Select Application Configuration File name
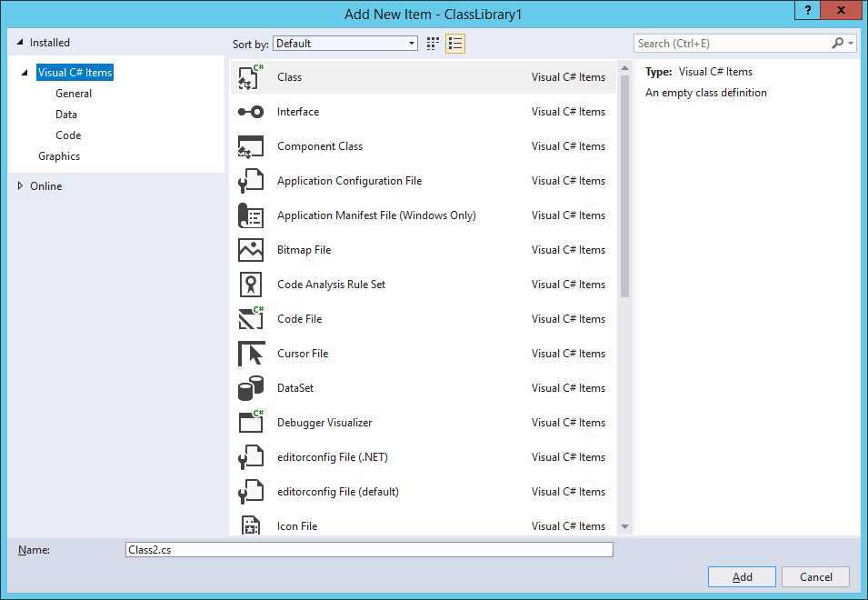 tap(349, 181)
